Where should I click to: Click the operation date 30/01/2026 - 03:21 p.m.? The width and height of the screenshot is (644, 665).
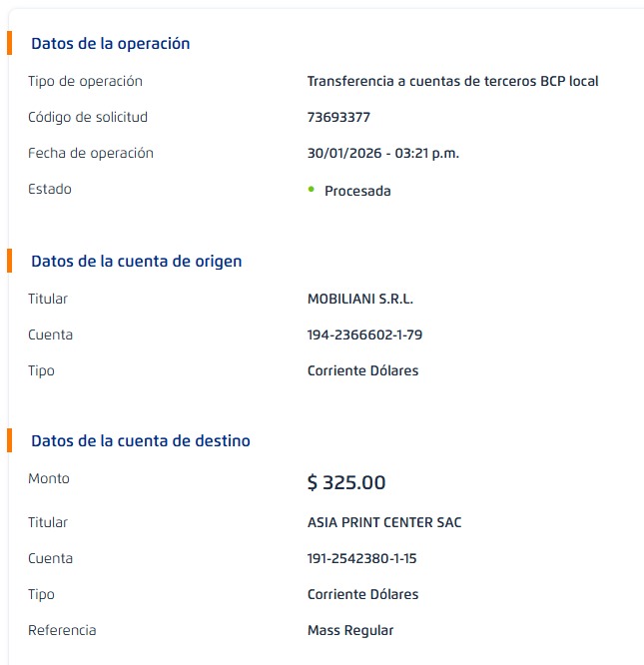(382, 153)
